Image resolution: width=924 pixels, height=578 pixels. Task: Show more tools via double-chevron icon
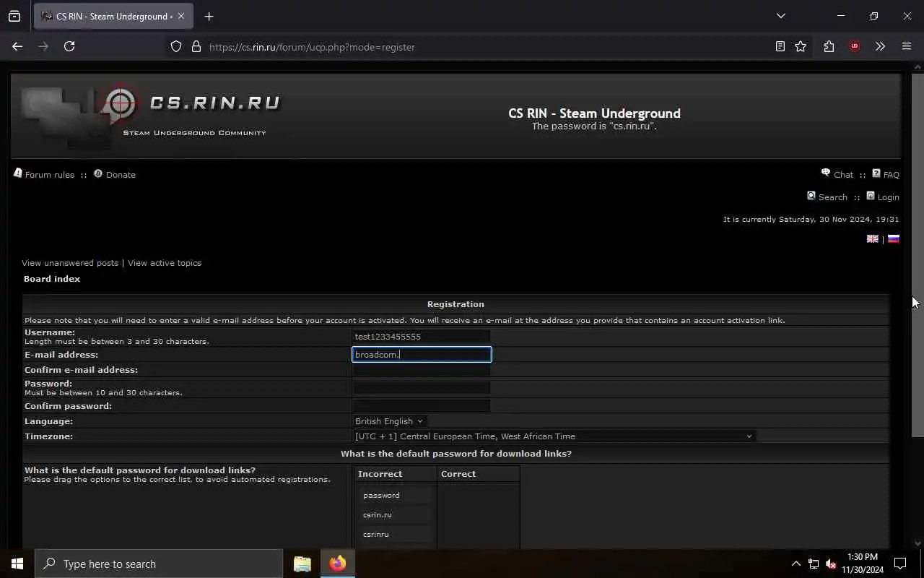(880, 46)
